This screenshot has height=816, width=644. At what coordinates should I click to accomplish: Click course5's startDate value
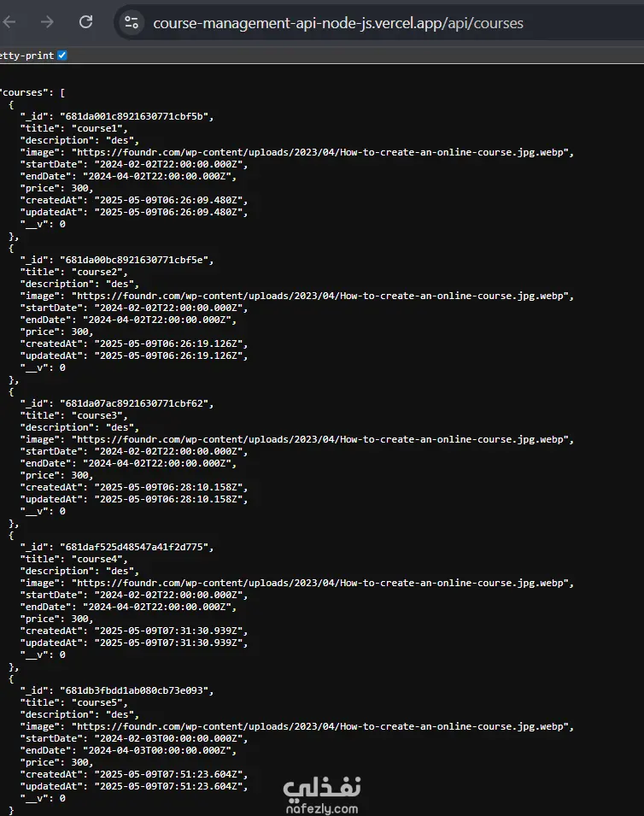pos(170,739)
